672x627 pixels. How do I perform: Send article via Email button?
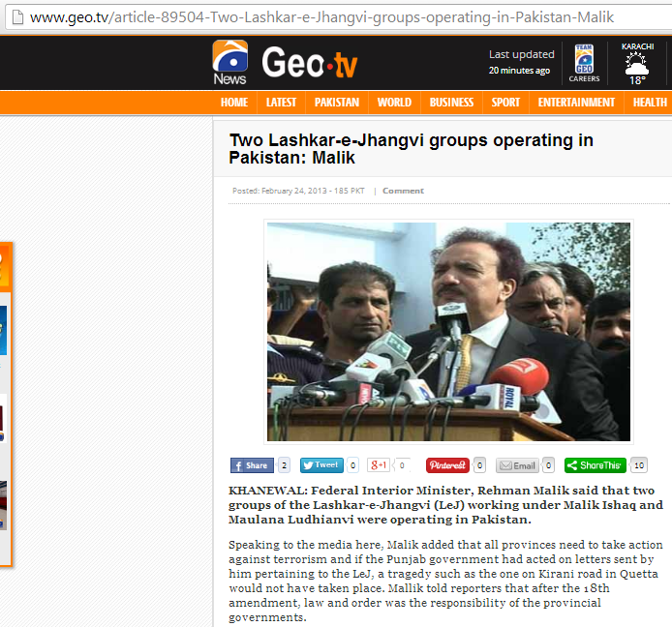[517, 465]
